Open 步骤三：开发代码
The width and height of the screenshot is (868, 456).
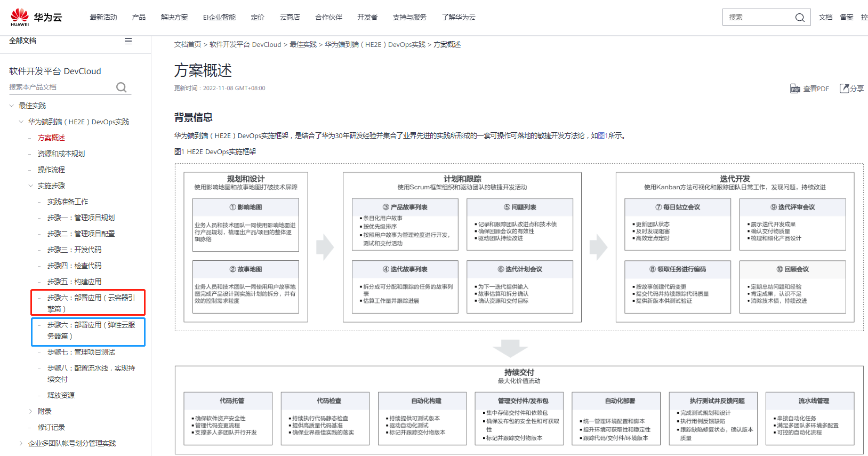[74, 250]
